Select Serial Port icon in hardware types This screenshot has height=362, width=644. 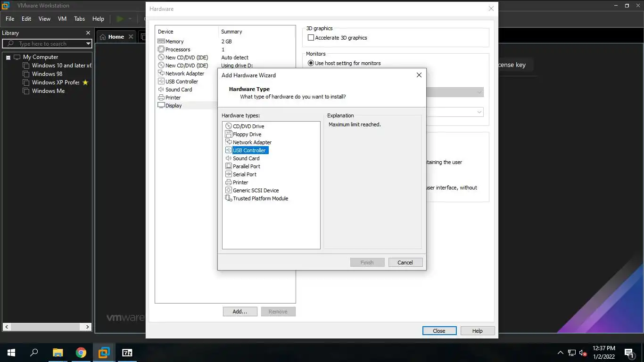click(x=229, y=174)
